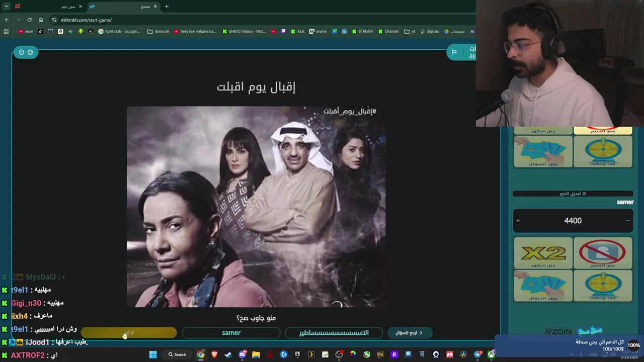Open 'SHIDO Videos - Wat...' bookmark
This screenshot has height=362, width=644.
click(x=244, y=31)
